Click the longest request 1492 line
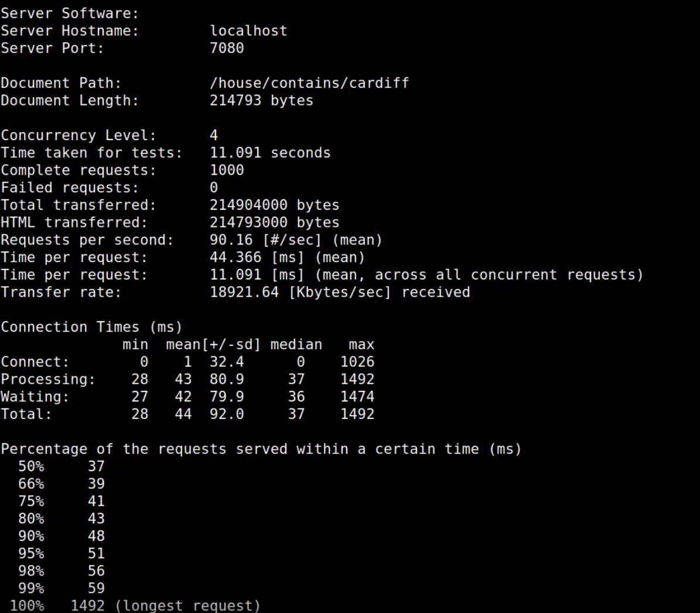This screenshot has width=700, height=613. [135, 606]
